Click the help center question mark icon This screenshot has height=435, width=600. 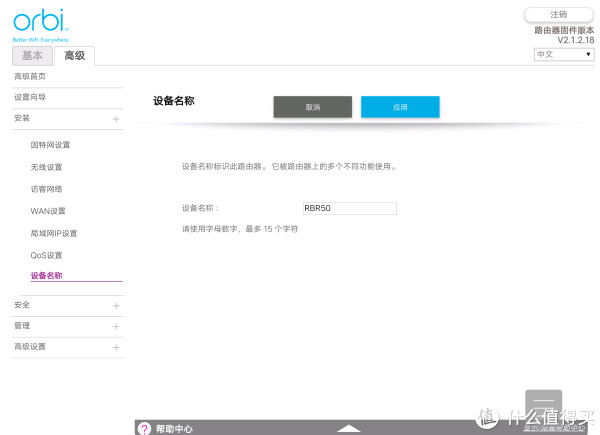[144, 428]
